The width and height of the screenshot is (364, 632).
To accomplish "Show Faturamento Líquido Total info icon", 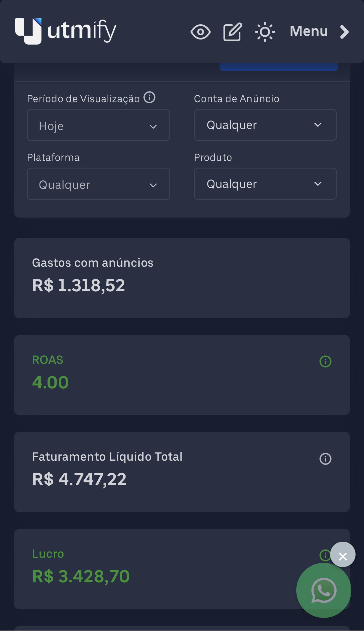I will point(325,459).
